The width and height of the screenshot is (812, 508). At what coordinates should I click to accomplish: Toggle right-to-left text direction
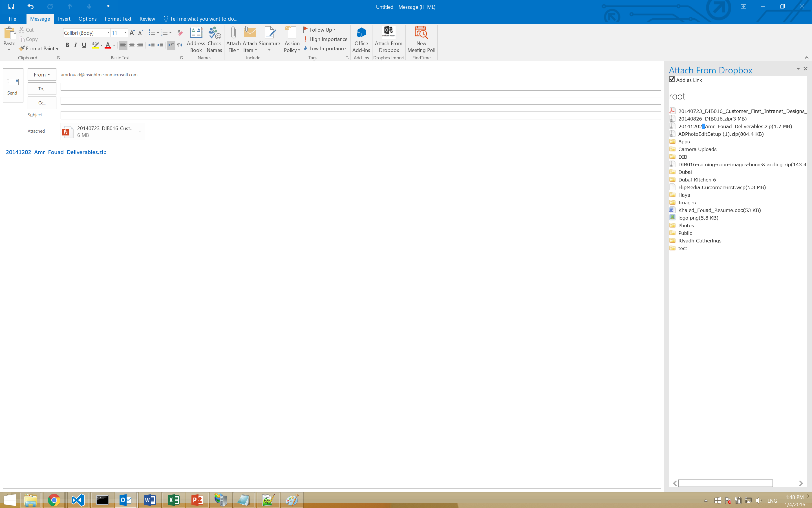coord(180,45)
